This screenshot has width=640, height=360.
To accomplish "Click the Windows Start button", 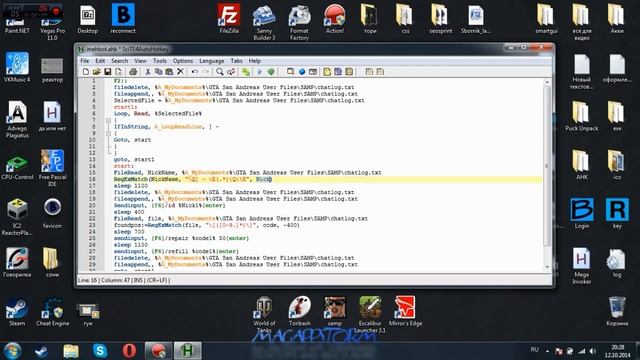I will coord(12,351).
